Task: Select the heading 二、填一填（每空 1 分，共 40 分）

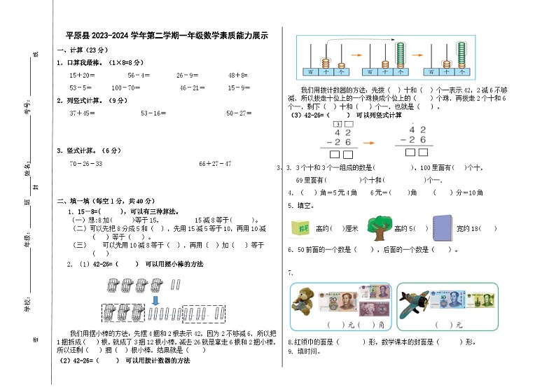Action: (x=106, y=201)
